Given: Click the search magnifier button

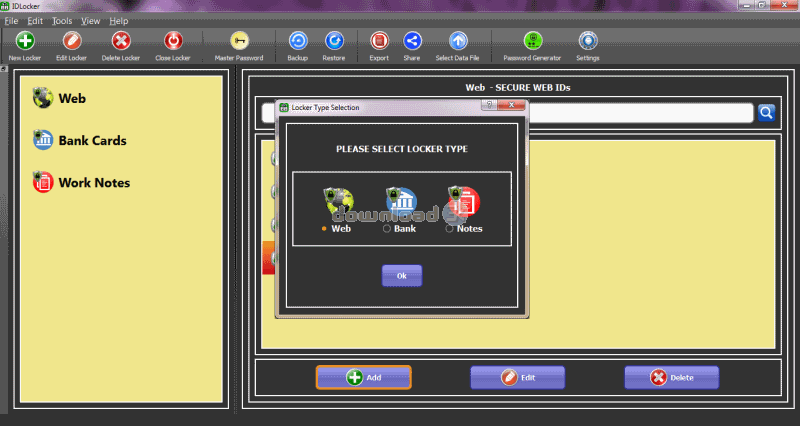Looking at the screenshot, I should pos(766,113).
